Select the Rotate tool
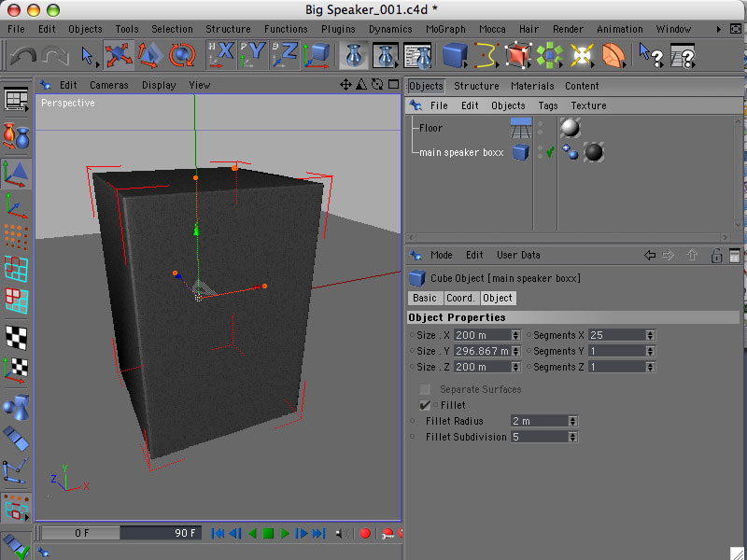This screenshot has width=747, height=560. [x=183, y=56]
